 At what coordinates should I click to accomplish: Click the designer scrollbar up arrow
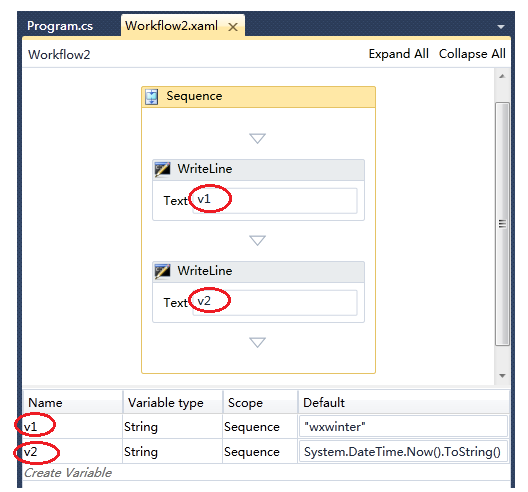pos(502,76)
